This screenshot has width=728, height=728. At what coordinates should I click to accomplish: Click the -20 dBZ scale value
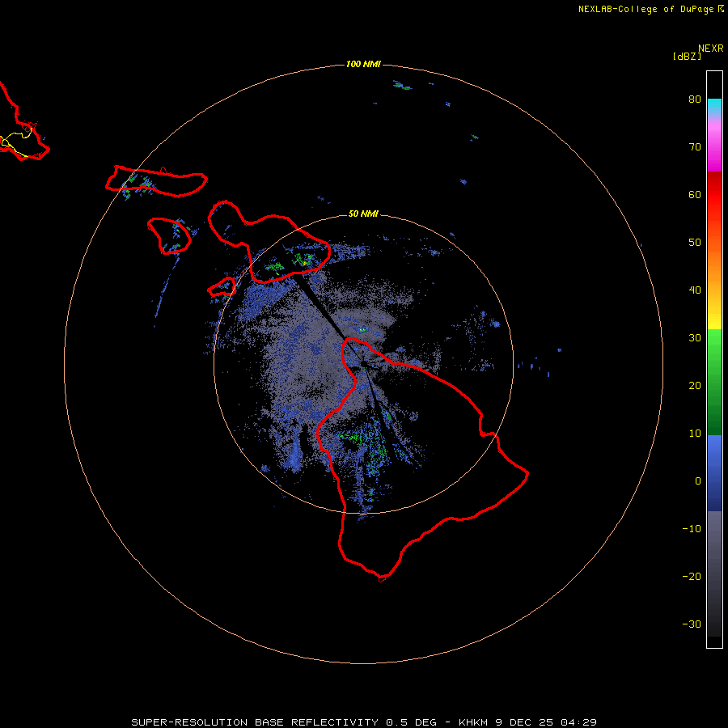click(x=692, y=576)
